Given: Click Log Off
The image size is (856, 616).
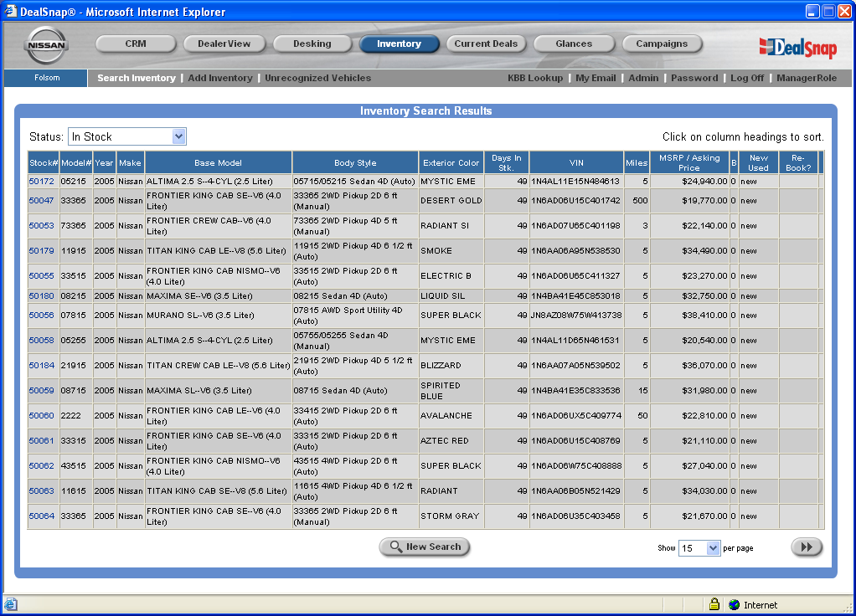Looking at the screenshot, I should (x=747, y=78).
